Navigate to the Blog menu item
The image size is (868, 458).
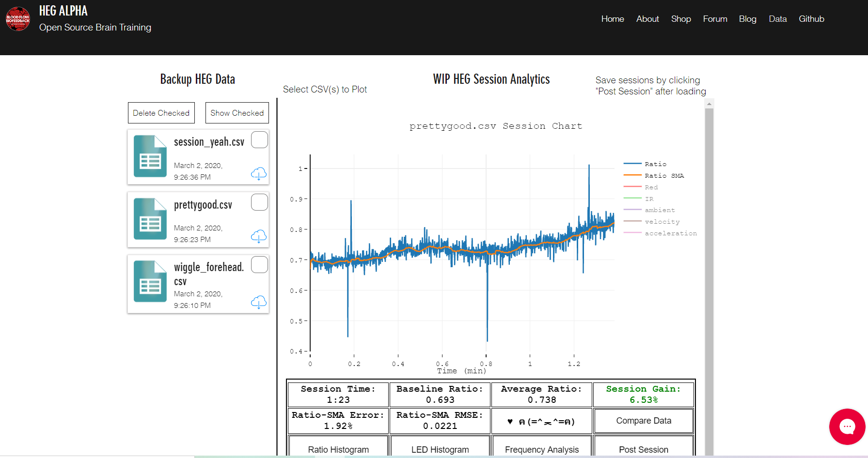click(x=747, y=19)
